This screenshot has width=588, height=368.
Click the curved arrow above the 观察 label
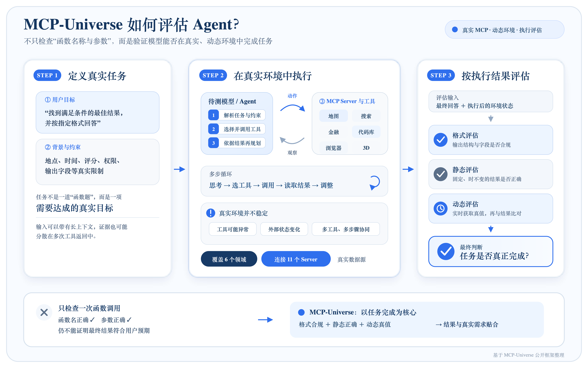pyautogui.click(x=292, y=140)
